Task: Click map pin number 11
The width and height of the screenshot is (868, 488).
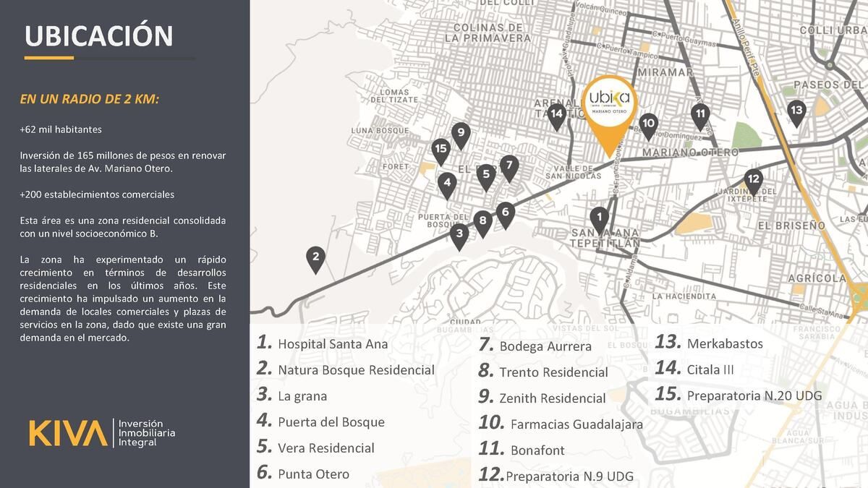Action: point(699,116)
